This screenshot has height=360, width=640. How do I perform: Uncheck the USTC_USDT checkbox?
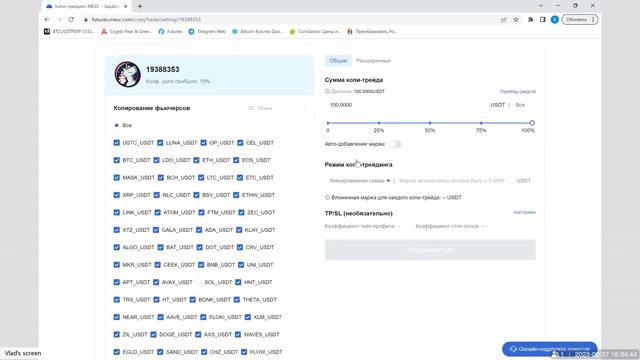[117, 143]
